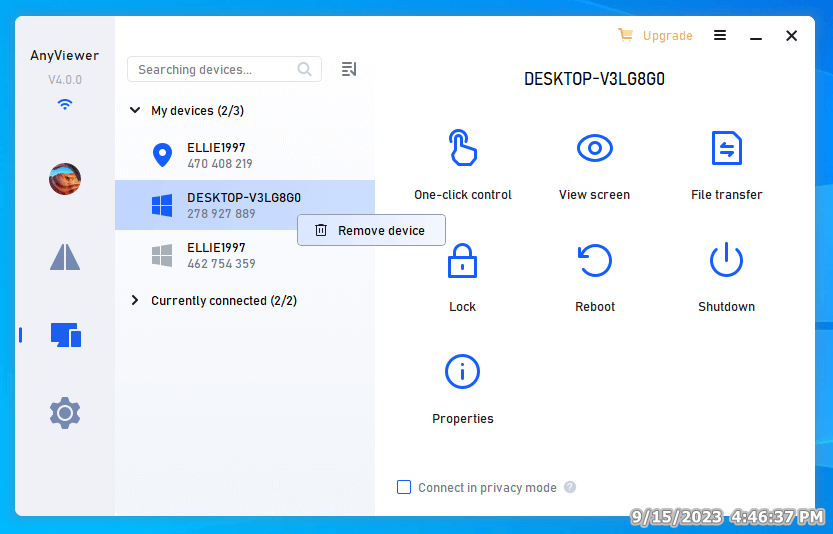Shut down remote PC with power icon
This screenshot has width=833, height=534.
point(726,260)
